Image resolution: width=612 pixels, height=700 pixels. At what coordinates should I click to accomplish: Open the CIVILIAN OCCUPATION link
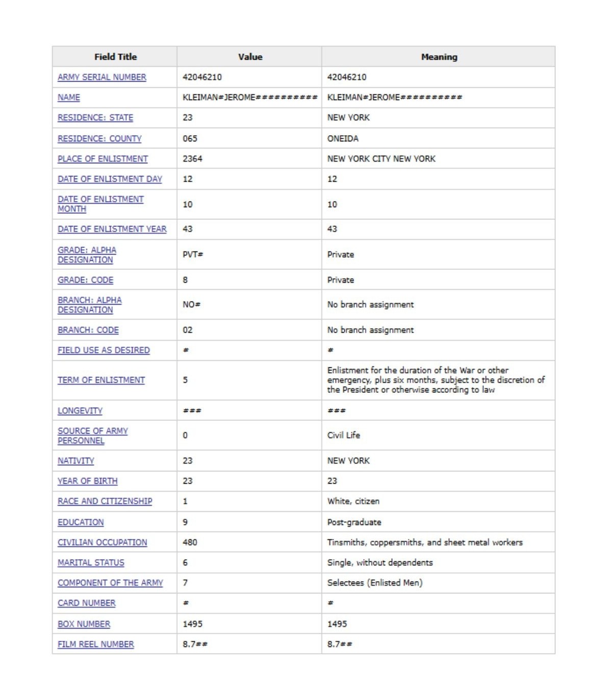coord(102,542)
